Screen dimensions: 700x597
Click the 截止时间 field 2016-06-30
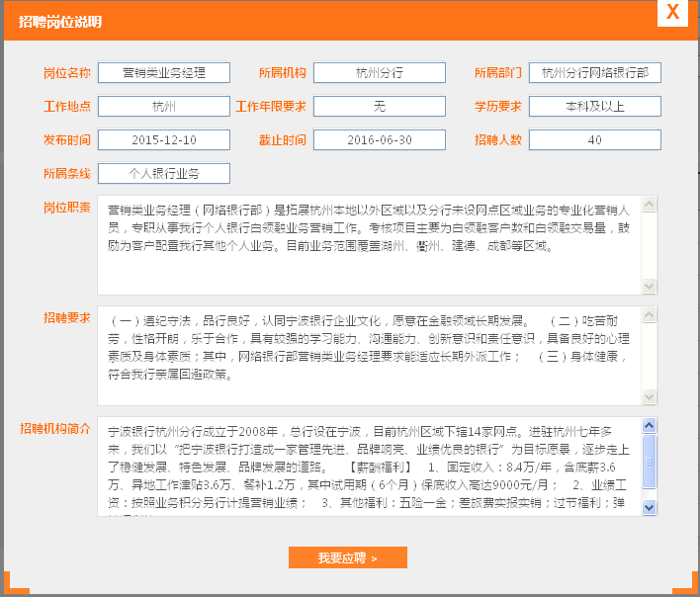pos(380,139)
